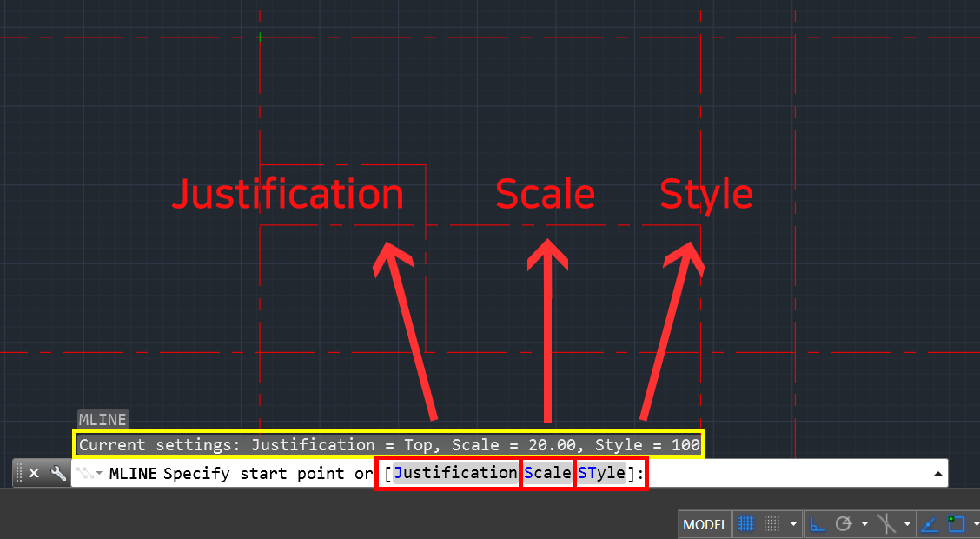Toggle object snap icon
Screen dimensions: 980x539
957,523
